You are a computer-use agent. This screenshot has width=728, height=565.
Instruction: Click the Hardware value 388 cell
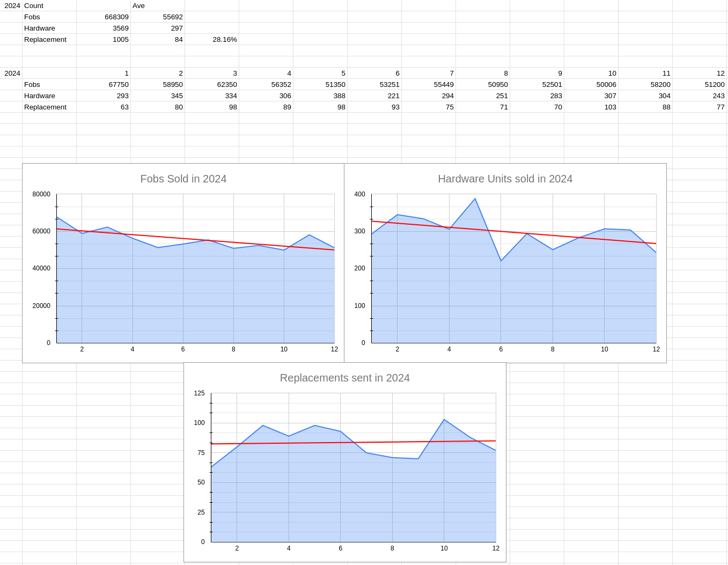click(320, 96)
